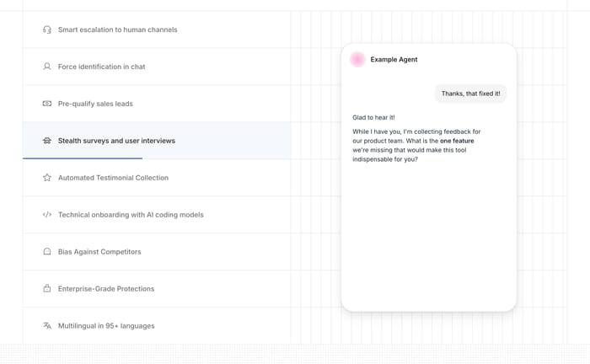
Task: Click the ghost icon beside Bias Against Competitors
Action: (x=47, y=252)
